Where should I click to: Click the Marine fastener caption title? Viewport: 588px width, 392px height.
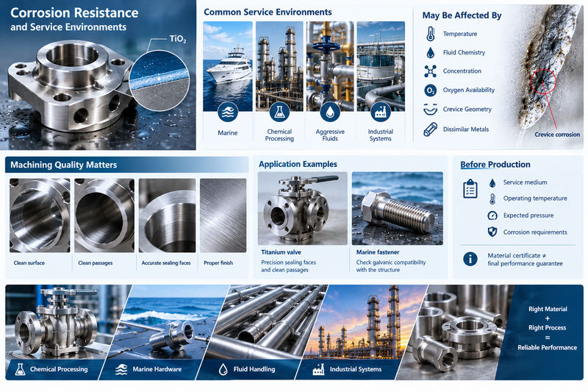[x=378, y=252]
